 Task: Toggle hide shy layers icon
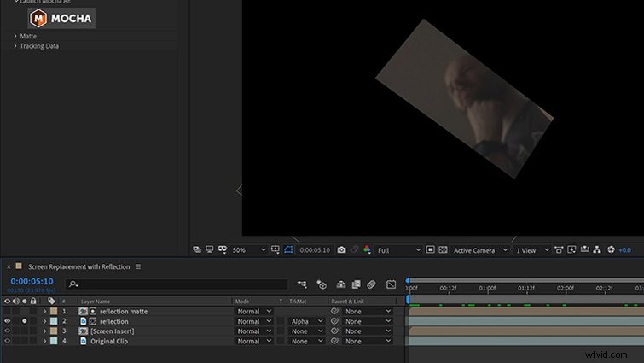[x=340, y=284]
